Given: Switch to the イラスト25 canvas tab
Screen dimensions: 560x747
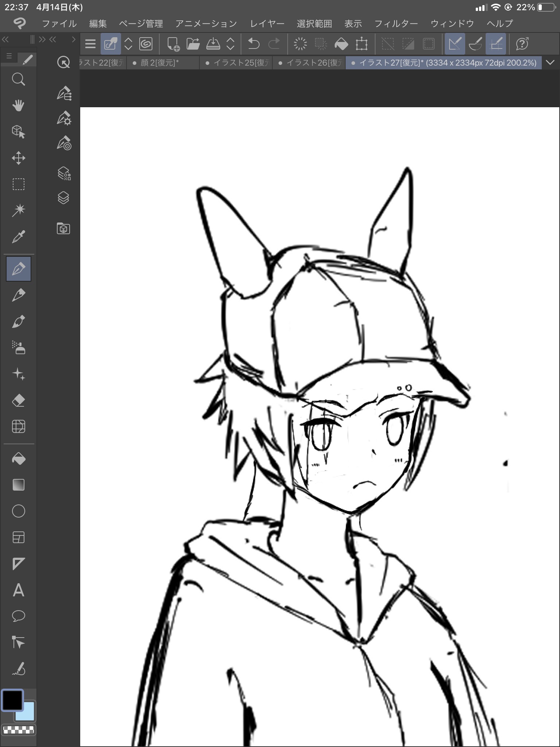Looking at the screenshot, I should [x=237, y=63].
